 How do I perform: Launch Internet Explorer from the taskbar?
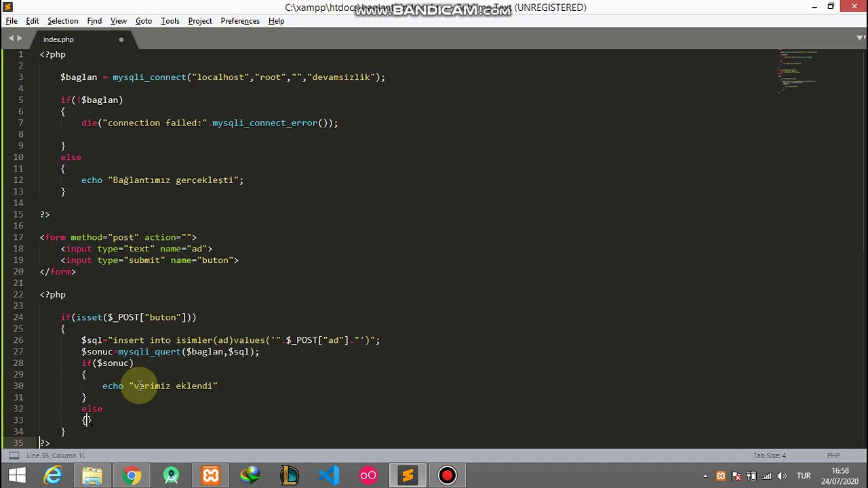point(53,475)
